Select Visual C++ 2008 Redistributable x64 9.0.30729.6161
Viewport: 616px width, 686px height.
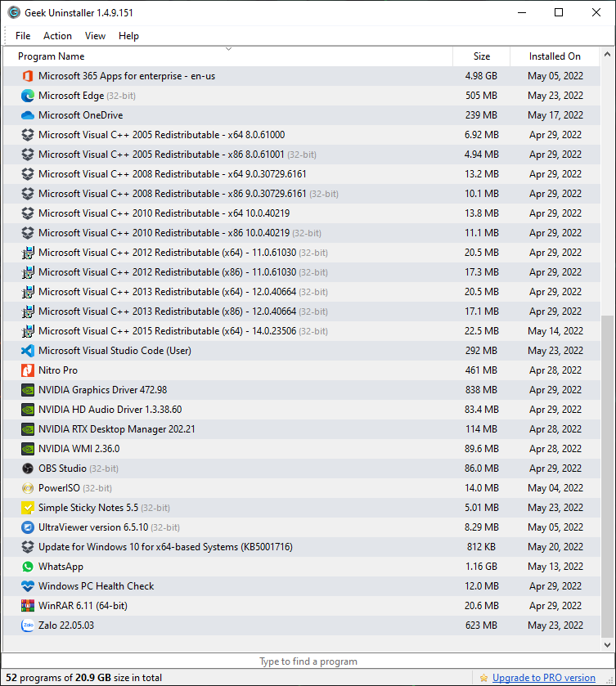pyautogui.click(x=302, y=174)
